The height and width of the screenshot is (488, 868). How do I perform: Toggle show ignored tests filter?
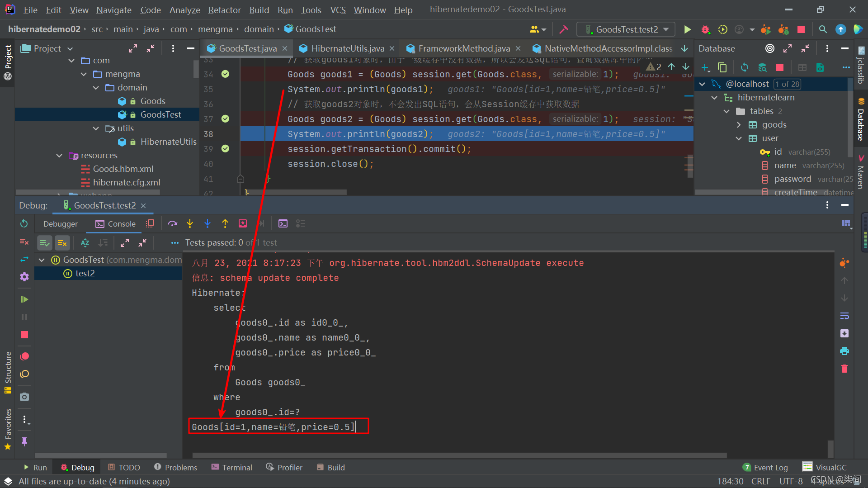(x=62, y=243)
